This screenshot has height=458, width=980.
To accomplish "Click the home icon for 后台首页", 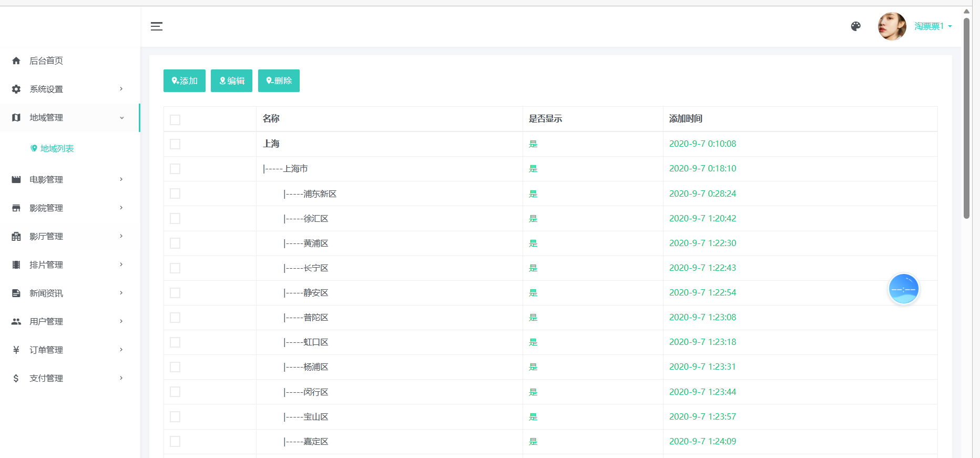I will point(16,61).
